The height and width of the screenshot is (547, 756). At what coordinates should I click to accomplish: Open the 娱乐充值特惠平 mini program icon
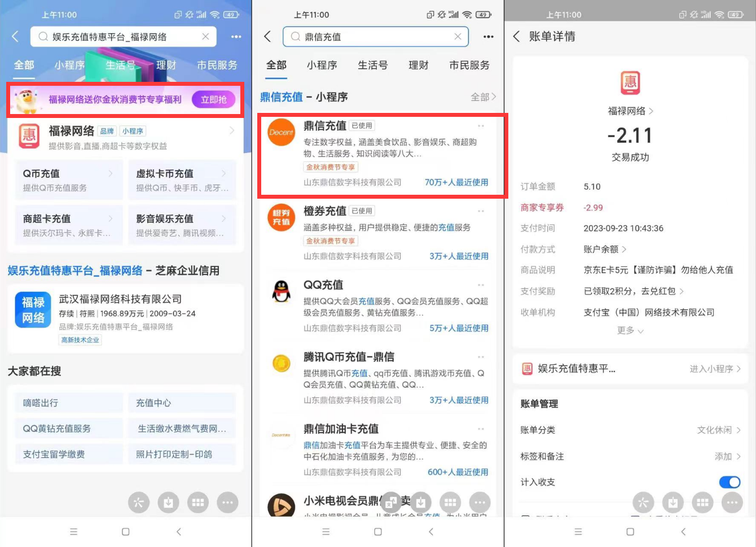tap(527, 369)
